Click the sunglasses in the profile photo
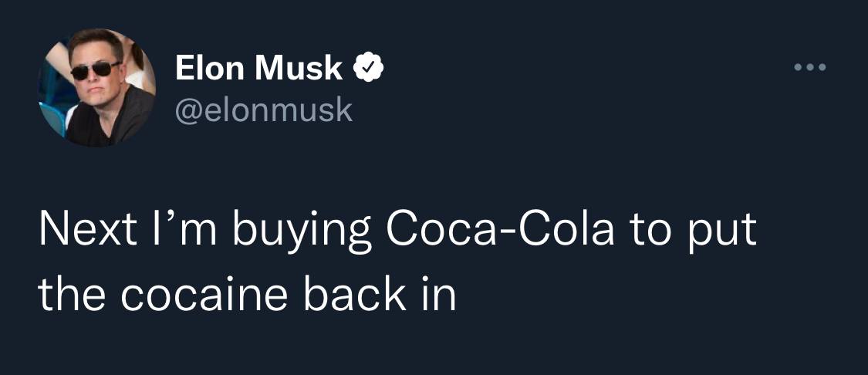This screenshot has height=375, width=868. point(95,70)
